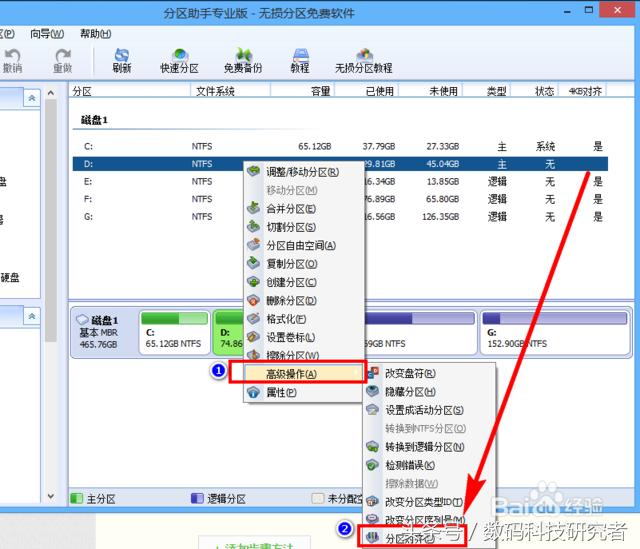
Task: Click icon beside 格式化(F)
Action: pos(253,318)
